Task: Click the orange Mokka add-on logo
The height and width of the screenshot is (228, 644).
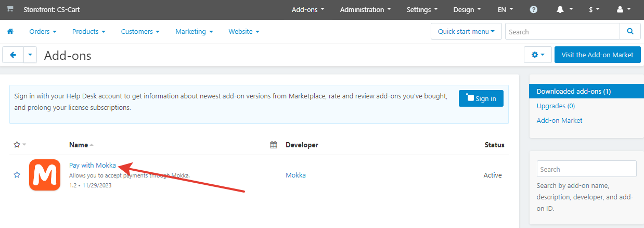Action: (x=45, y=175)
